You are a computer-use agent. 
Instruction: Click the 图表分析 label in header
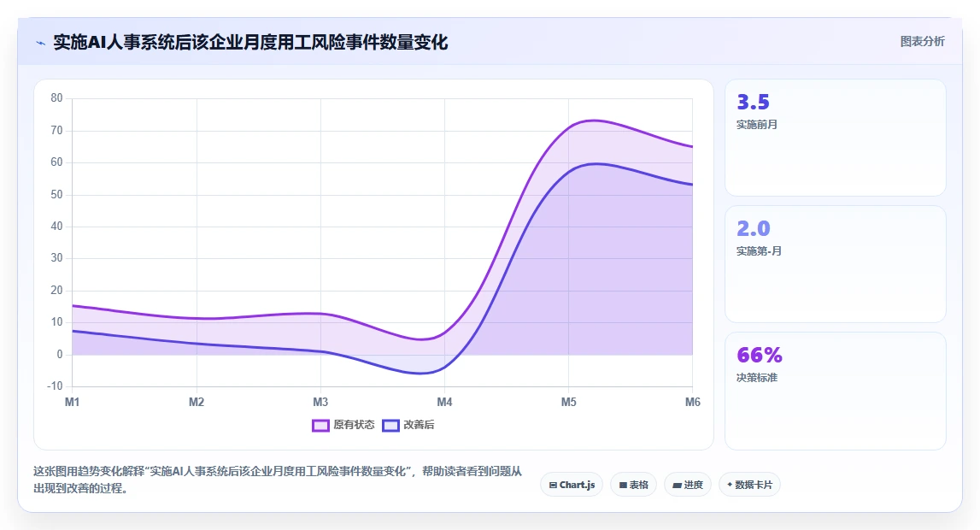922,41
